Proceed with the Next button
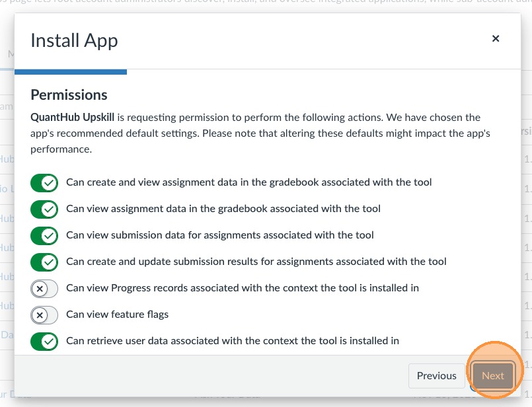This screenshot has width=532, height=407. 493,376
